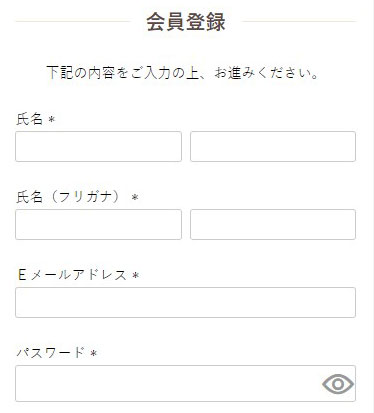Click the required asterisk beside 氏名
The image size is (374, 413).
coord(51,119)
